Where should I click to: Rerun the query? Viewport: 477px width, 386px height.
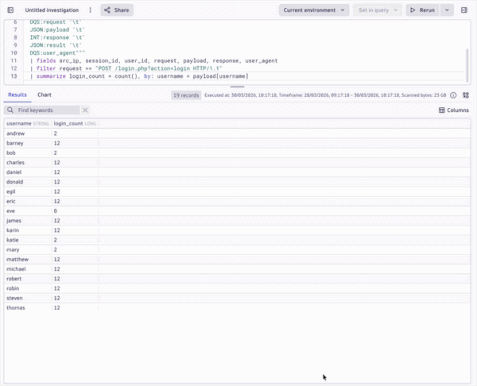pyautogui.click(x=423, y=10)
